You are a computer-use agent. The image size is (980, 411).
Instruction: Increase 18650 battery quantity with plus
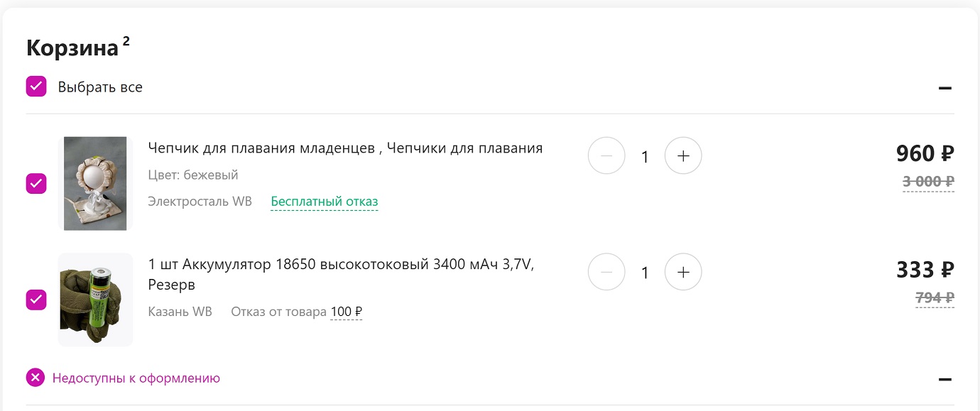[x=683, y=272]
